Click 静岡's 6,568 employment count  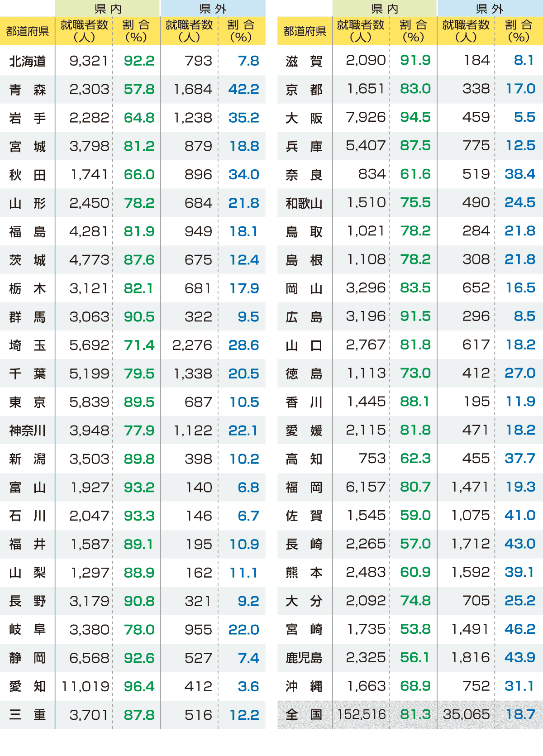[89, 658]
